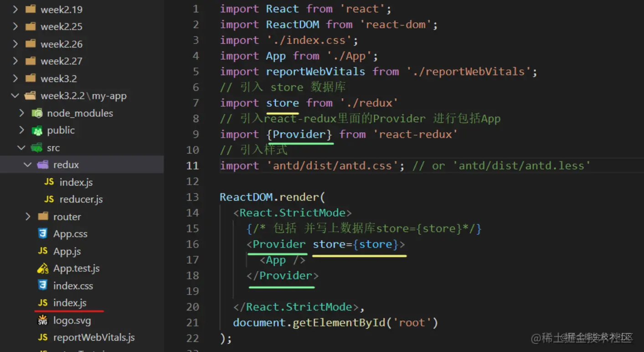The width and height of the screenshot is (644, 352).
Task: Click the './reportWebVitals' string on line 5
Action: 469,72
